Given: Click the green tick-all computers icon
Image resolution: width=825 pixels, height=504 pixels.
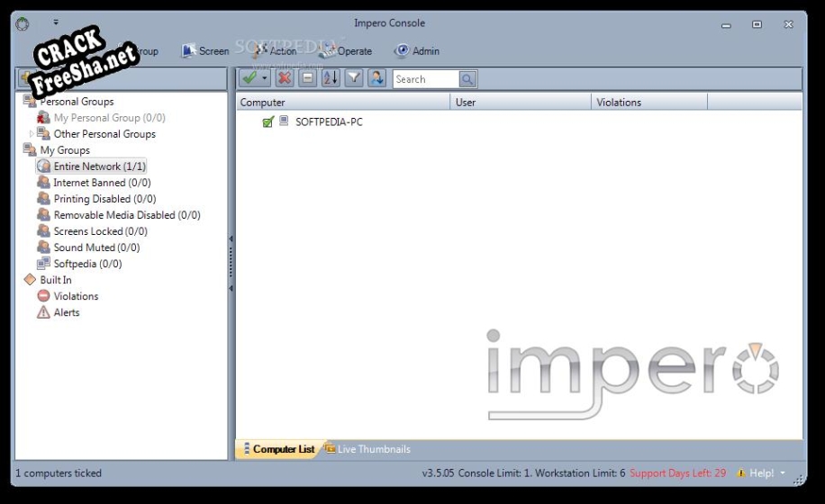Looking at the screenshot, I should (249, 79).
